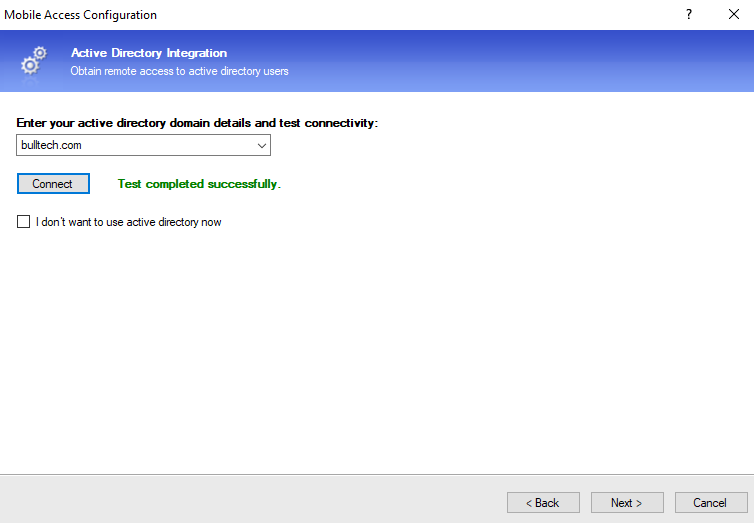This screenshot has width=754, height=523.
Task: Go to the next step with Next >
Action: 627,502
